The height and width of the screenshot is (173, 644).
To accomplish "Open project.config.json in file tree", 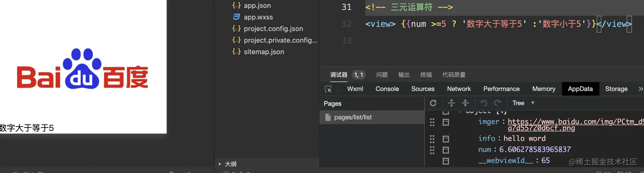I will tap(273, 29).
